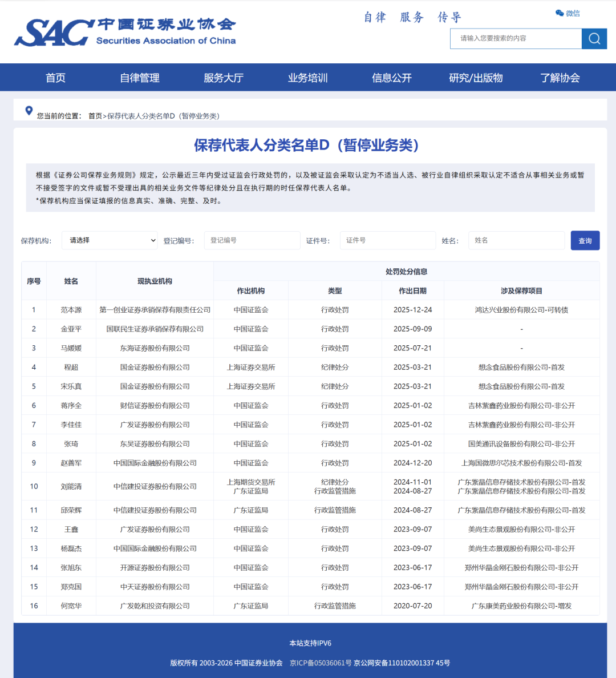
Task: Click the 本站支持IPV6 footer text
Action: click(x=310, y=643)
